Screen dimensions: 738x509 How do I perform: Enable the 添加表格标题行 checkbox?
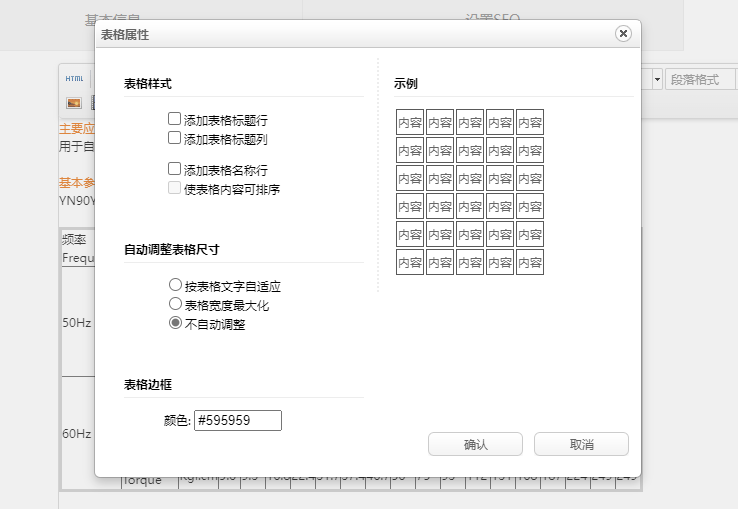(x=175, y=119)
